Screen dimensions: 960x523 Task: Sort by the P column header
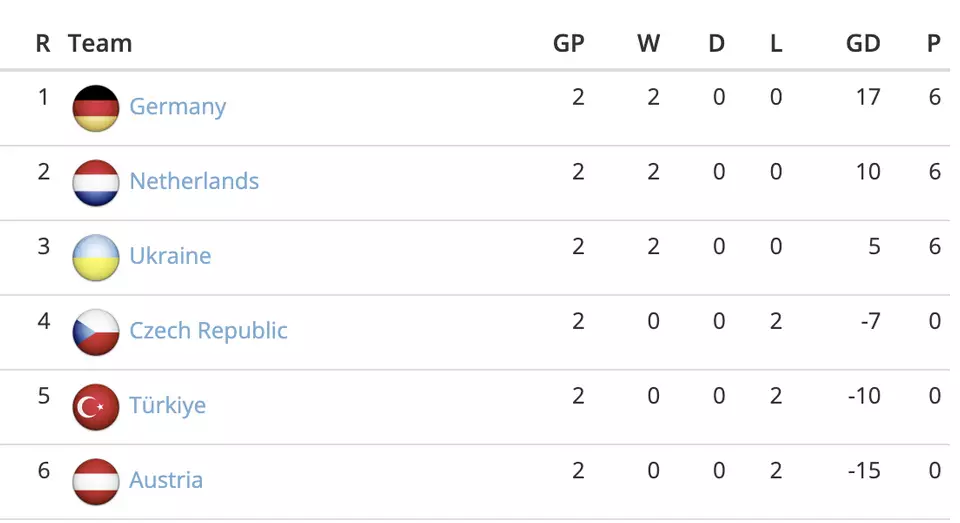(x=934, y=44)
